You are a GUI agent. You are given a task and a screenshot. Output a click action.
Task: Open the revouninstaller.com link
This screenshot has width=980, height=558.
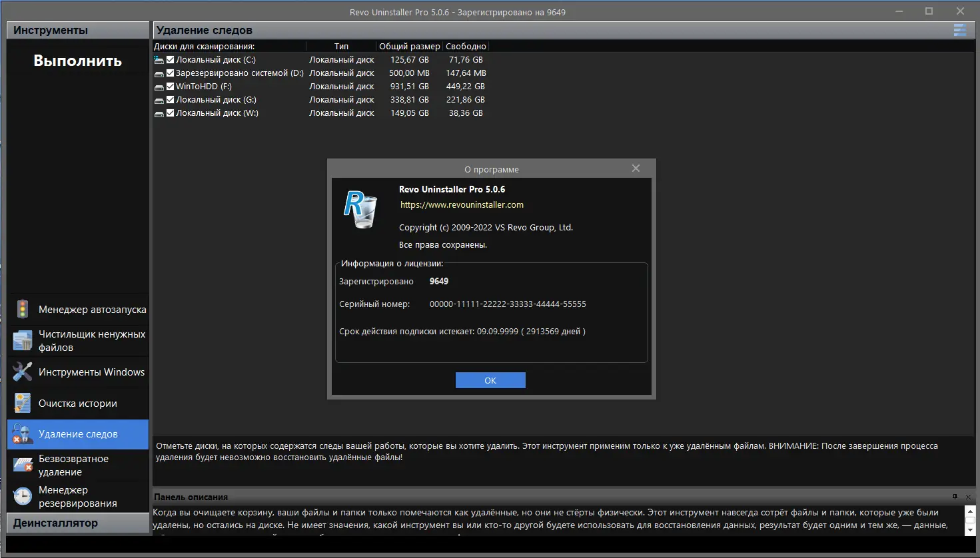coord(461,204)
